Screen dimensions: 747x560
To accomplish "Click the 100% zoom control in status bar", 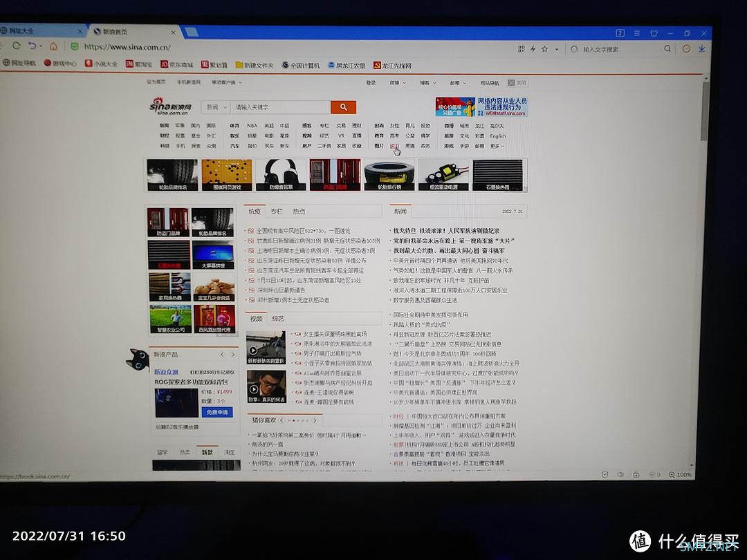I will pyautogui.click(x=680, y=475).
